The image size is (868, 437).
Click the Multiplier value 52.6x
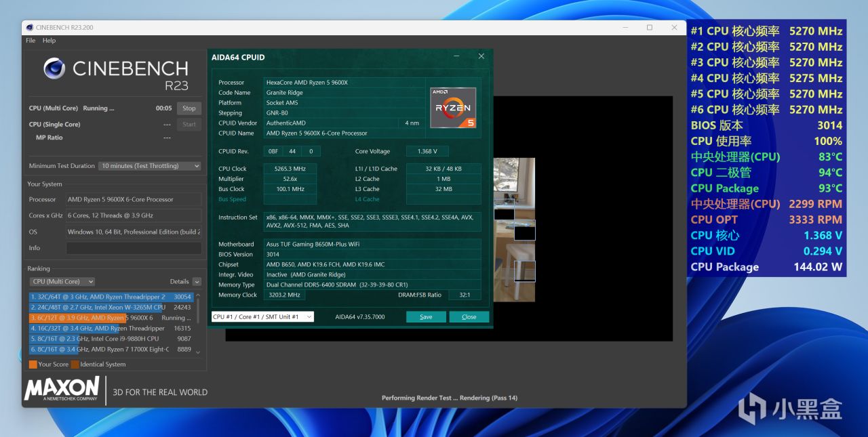pyautogui.click(x=290, y=179)
